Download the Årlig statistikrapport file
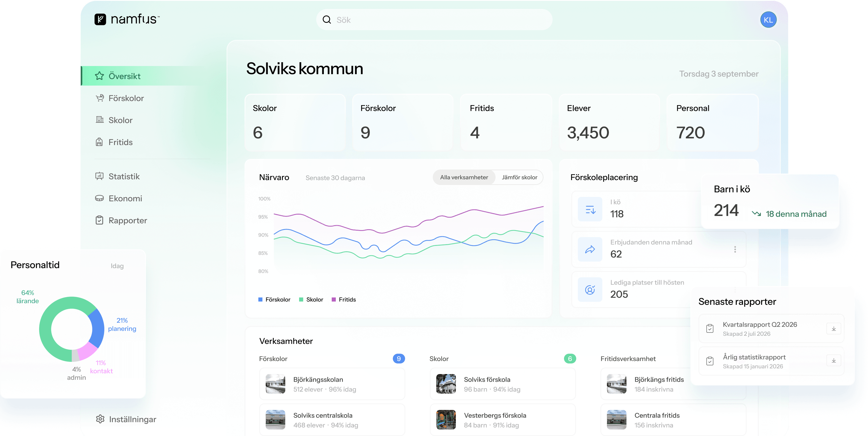Image resolution: width=868 pixels, height=436 pixels. [833, 360]
